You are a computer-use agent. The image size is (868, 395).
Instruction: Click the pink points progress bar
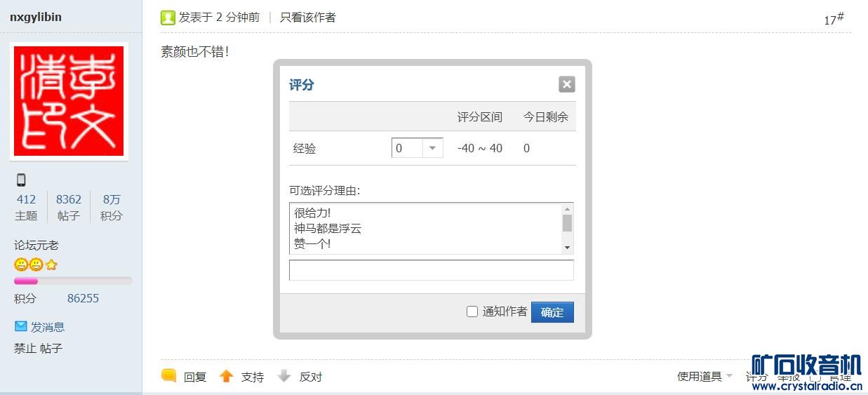coord(72,281)
